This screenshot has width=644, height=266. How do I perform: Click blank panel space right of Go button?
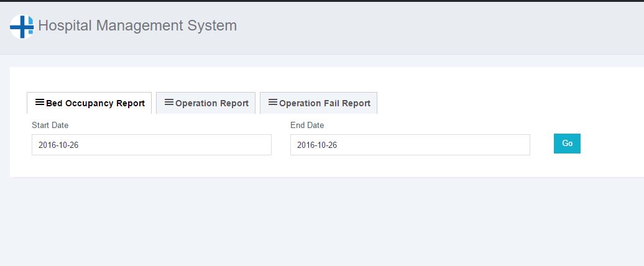(612, 144)
